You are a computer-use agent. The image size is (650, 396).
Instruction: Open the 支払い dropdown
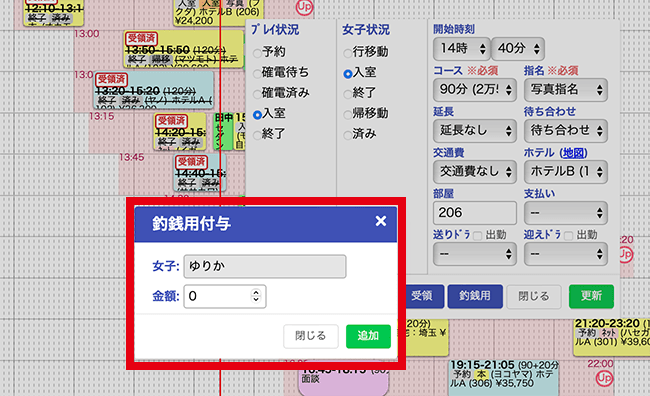[x=566, y=213]
